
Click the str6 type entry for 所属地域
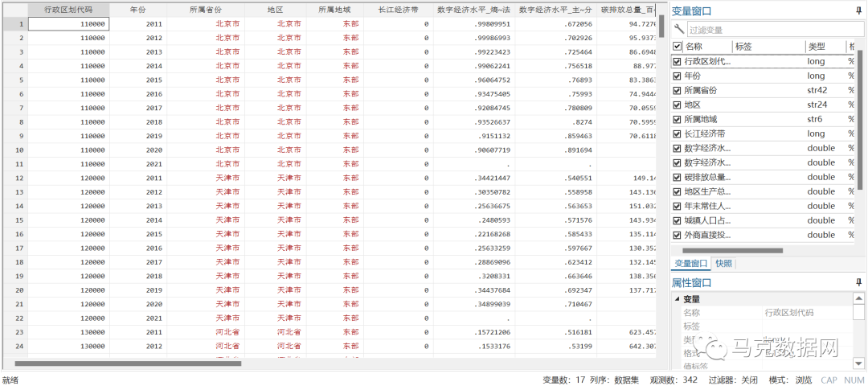pos(814,119)
